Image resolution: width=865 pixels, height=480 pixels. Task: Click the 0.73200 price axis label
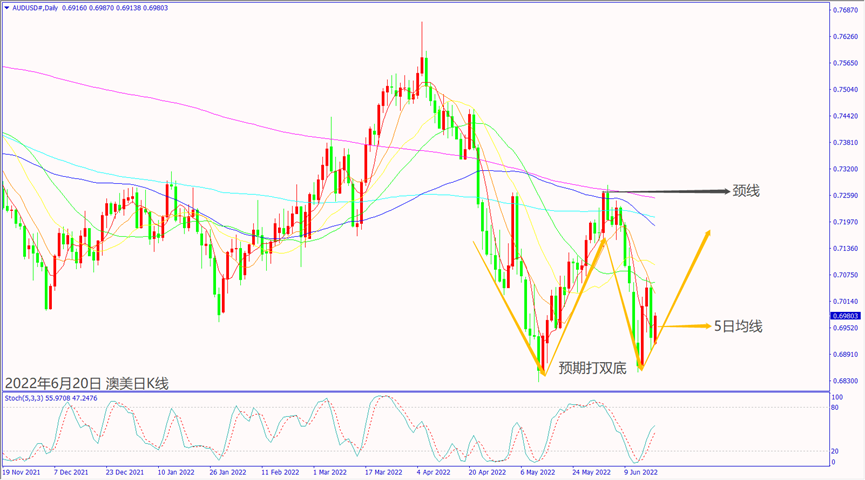[x=846, y=169]
